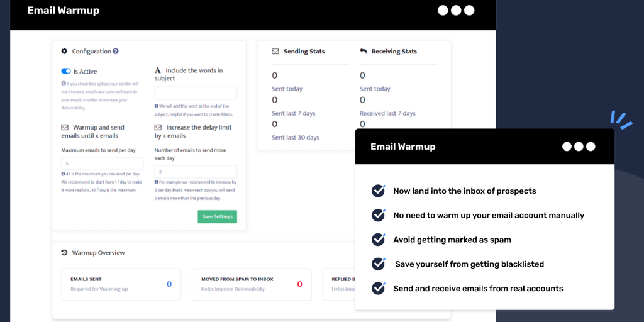Click checkmark beside Send and receive emails

(x=378, y=289)
